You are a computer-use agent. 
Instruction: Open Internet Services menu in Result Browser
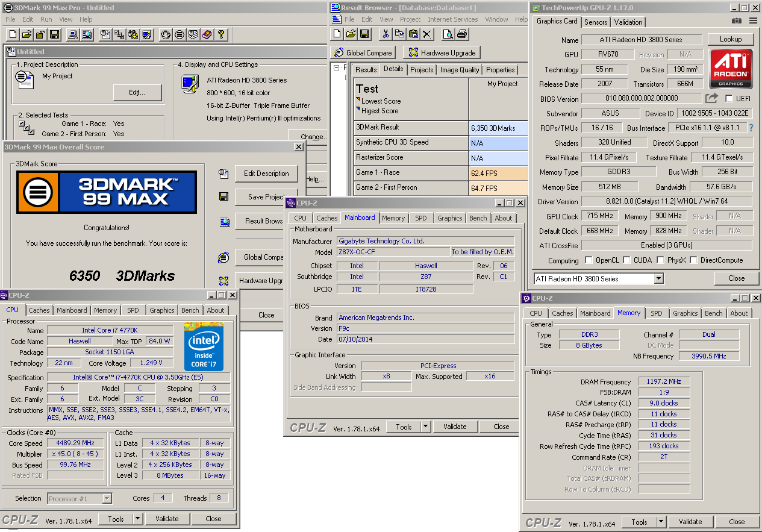[452, 19]
